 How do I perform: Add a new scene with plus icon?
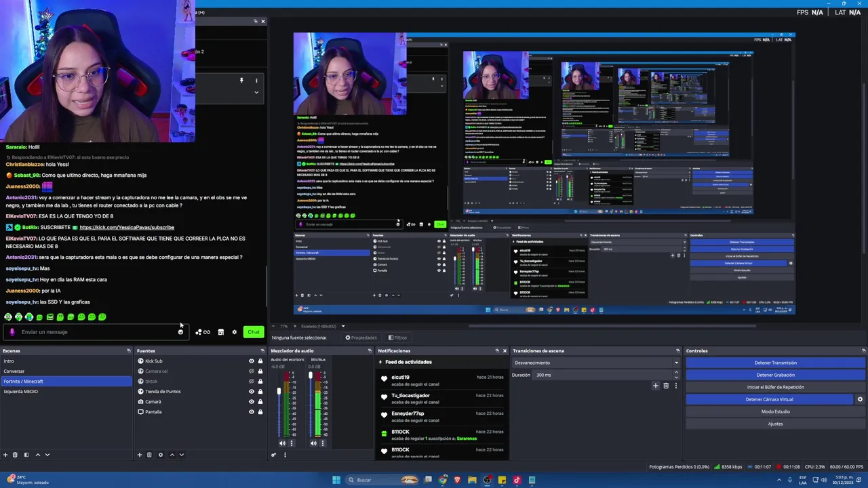click(x=5, y=455)
